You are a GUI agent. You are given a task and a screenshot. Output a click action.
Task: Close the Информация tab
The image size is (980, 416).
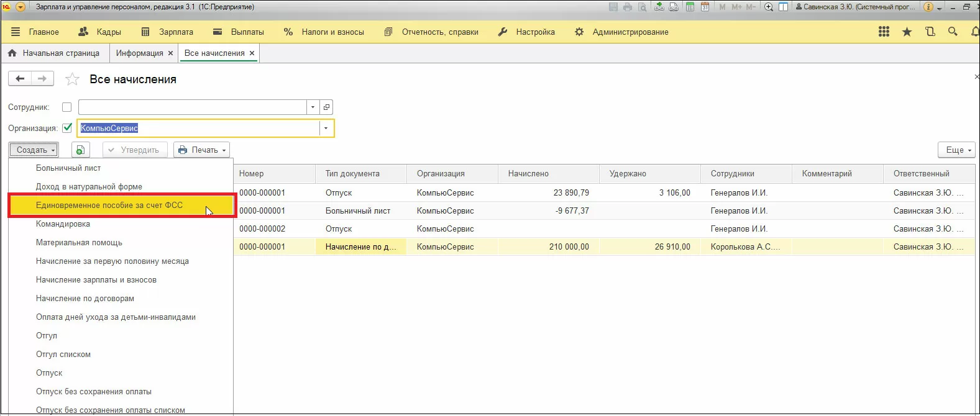point(170,53)
